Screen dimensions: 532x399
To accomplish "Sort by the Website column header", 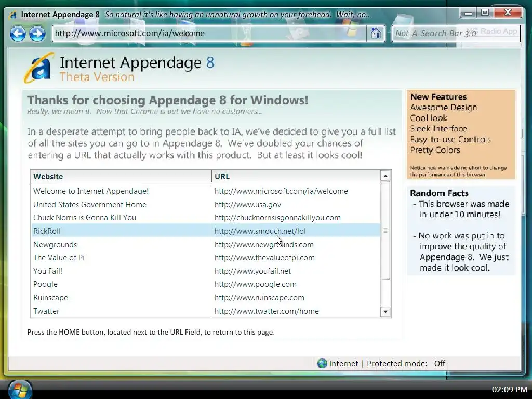I will 121,177.
